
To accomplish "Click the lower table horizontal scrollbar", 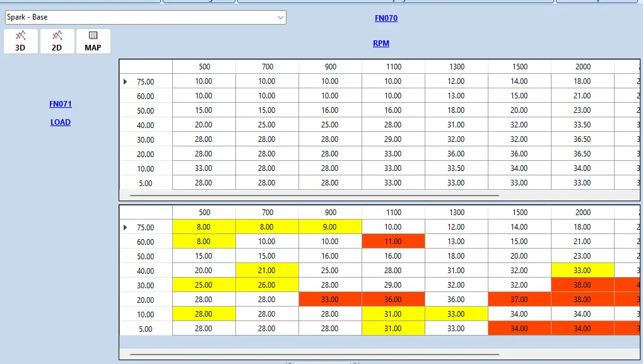I will [314, 354].
